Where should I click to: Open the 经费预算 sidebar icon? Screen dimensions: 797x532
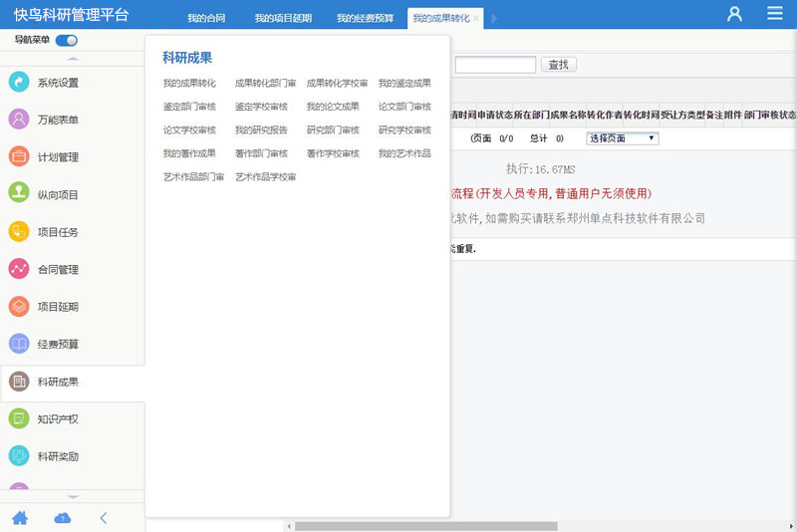(19, 344)
